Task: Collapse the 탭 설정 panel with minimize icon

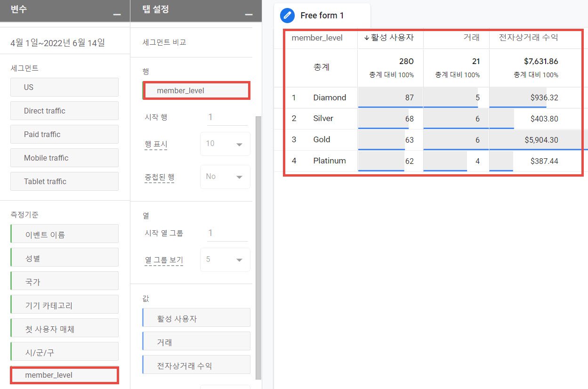Action: 249,15
